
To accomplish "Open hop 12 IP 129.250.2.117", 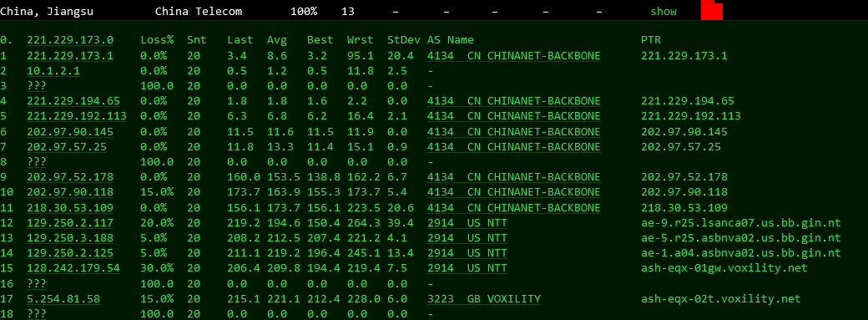I will tap(70, 223).
